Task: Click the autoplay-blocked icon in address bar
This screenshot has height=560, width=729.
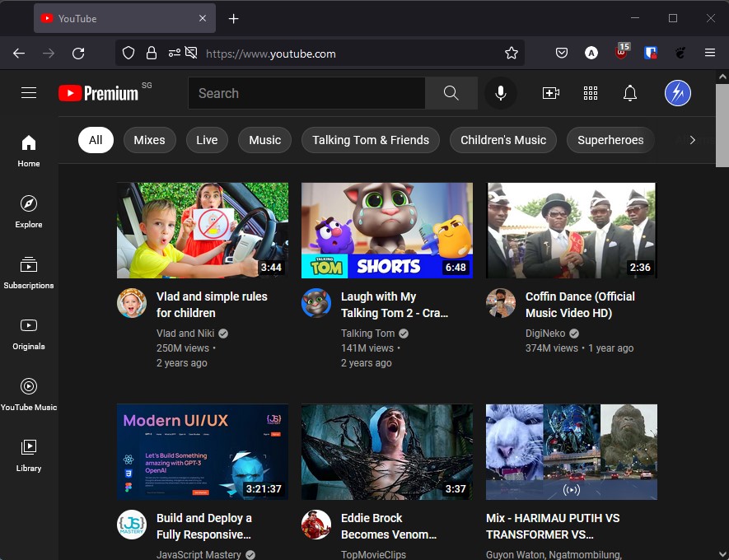Action: click(x=191, y=53)
